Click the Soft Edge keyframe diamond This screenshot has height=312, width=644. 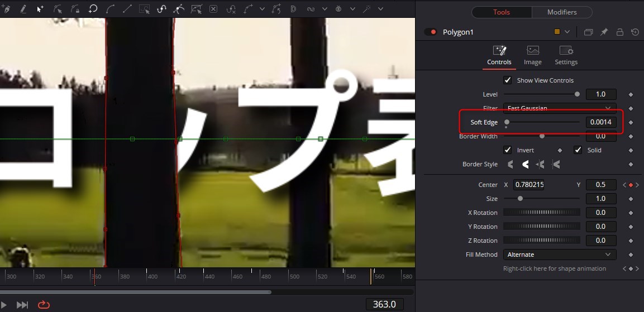pos(631,122)
